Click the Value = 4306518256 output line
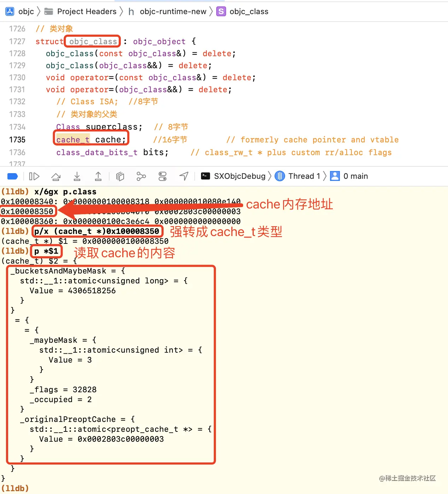The image size is (448, 494). tap(72, 291)
